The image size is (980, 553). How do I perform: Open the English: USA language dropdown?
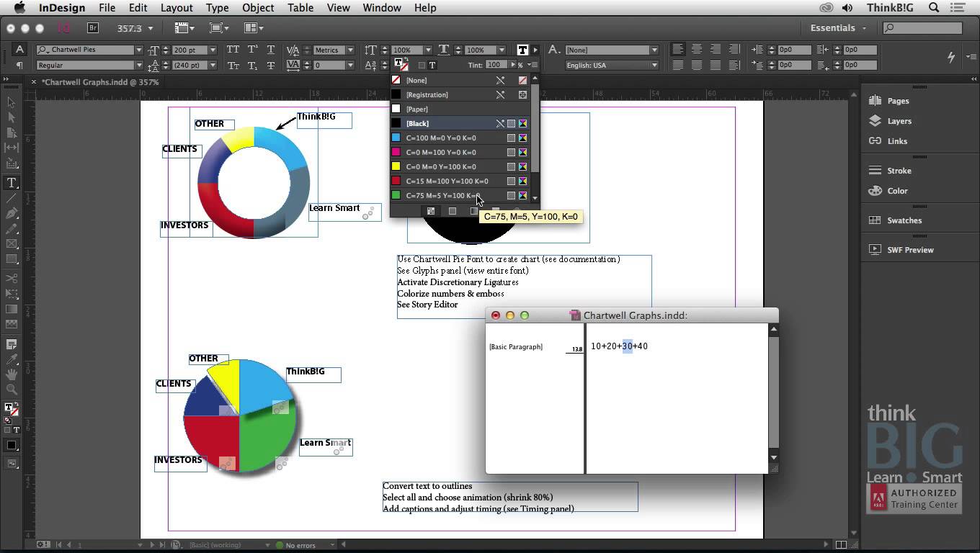[x=612, y=65]
